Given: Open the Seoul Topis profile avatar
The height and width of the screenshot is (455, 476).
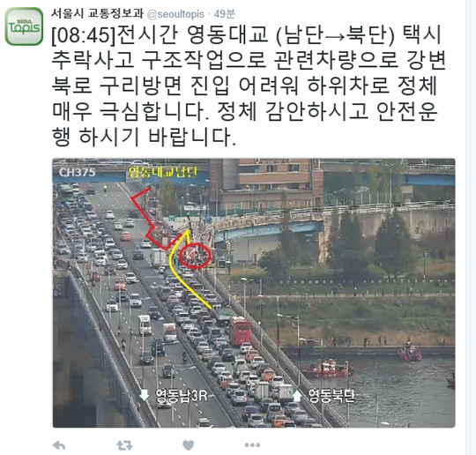Looking at the screenshot, I should coord(25,26).
